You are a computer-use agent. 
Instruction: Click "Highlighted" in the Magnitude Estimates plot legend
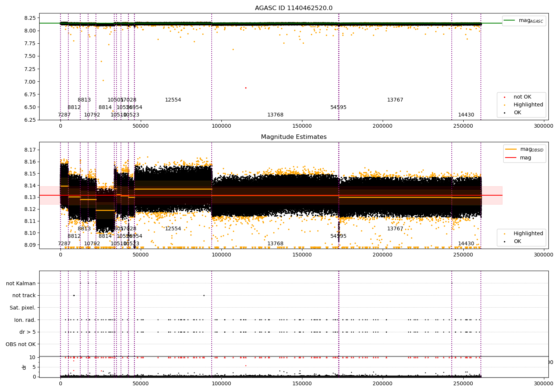pyautogui.click(x=528, y=234)
